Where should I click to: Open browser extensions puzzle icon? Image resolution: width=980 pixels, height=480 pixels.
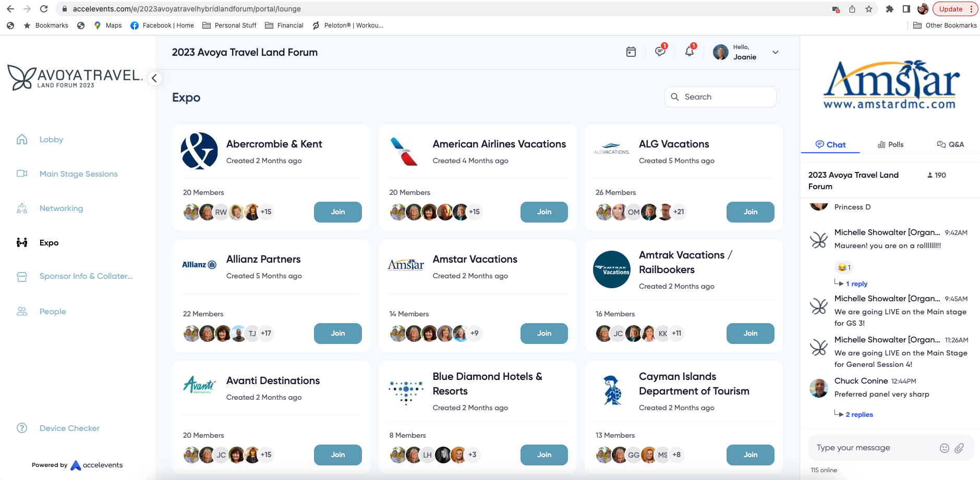click(x=890, y=9)
